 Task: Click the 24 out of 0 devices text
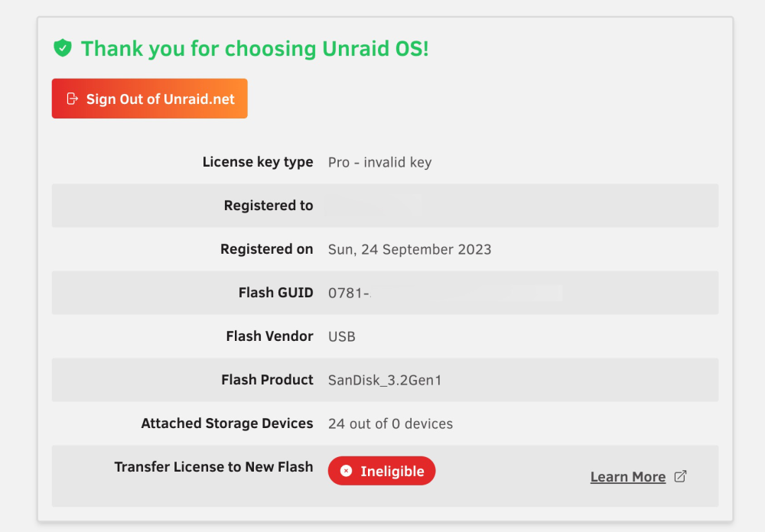(390, 423)
